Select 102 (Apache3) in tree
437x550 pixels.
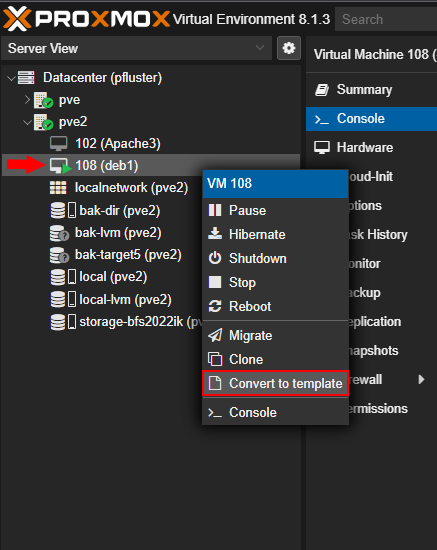click(118, 143)
